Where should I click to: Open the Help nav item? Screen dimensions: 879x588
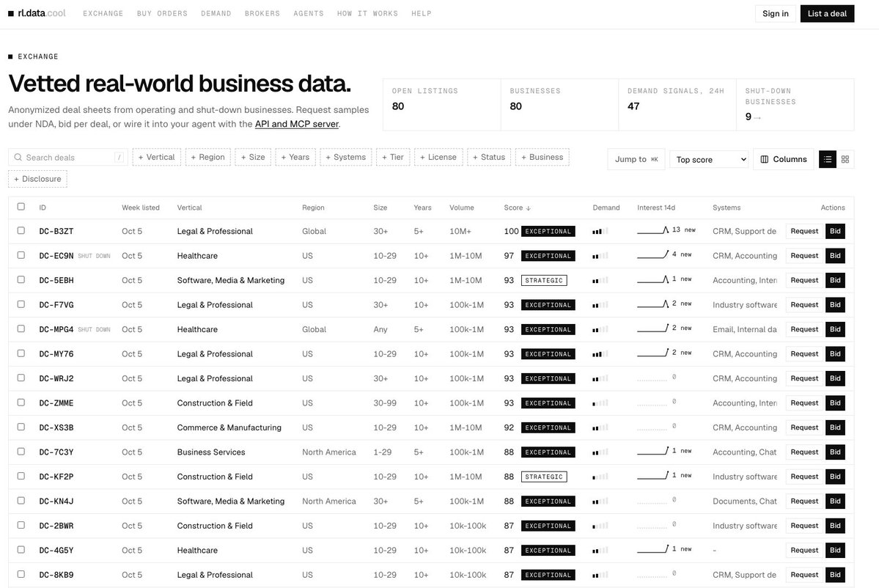(421, 13)
